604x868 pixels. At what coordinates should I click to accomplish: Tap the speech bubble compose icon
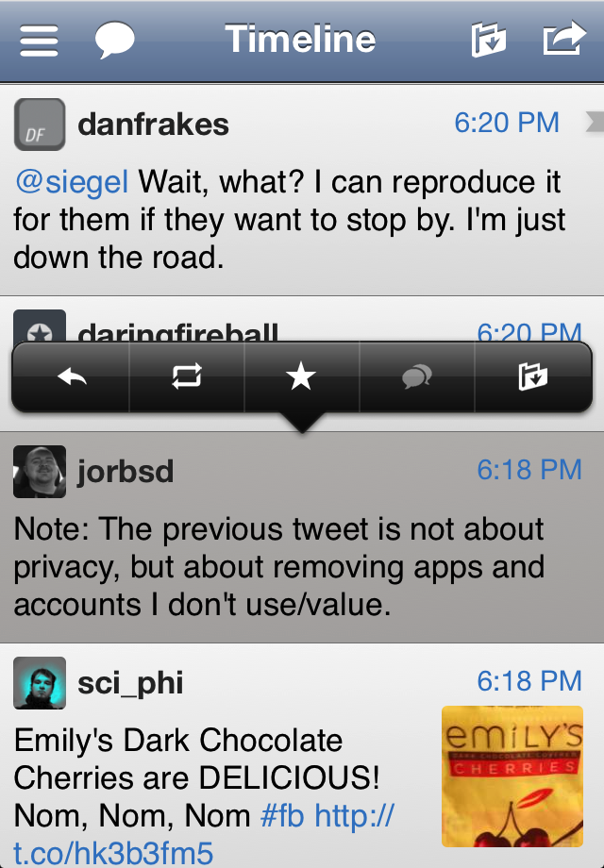[114, 40]
